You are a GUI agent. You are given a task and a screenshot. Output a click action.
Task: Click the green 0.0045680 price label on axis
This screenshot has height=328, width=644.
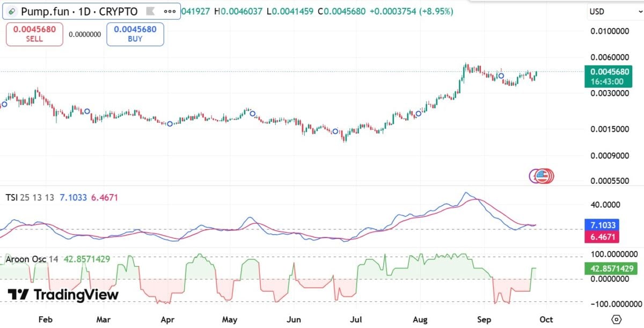609,71
